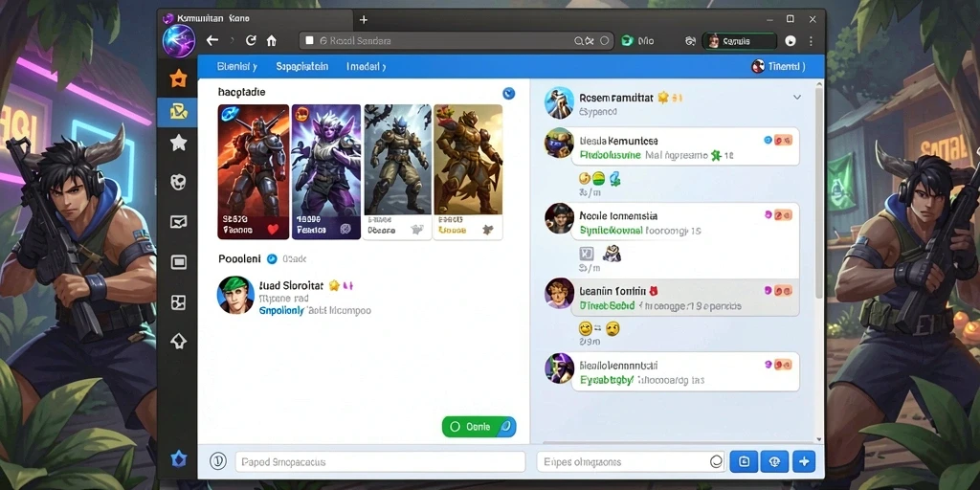Click the green 'Oanle' button
Image resolution: width=980 pixels, height=490 pixels.
click(479, 426)
